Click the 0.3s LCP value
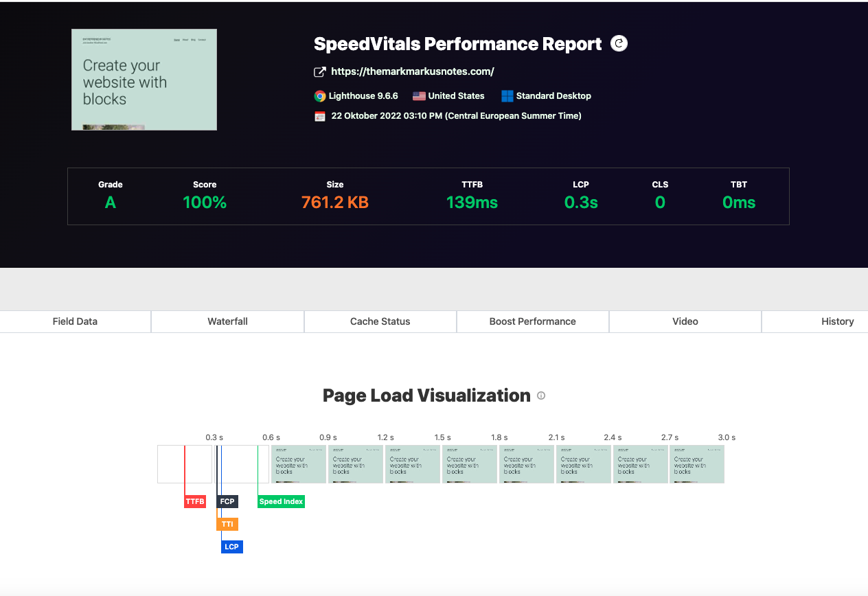The image size is (868, 596). pyautogui.click(x=581, y=203)
